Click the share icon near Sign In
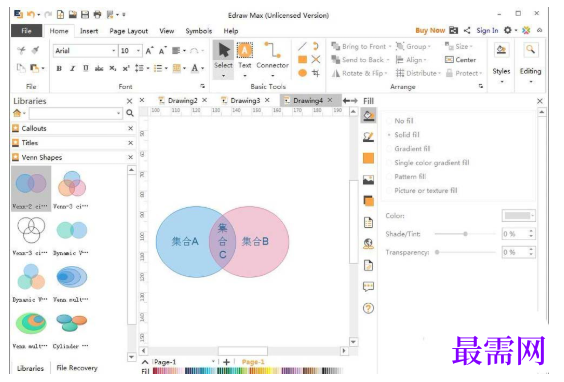Image resolution: width=564 pixels, height=382 pixels. coord(467,31)
